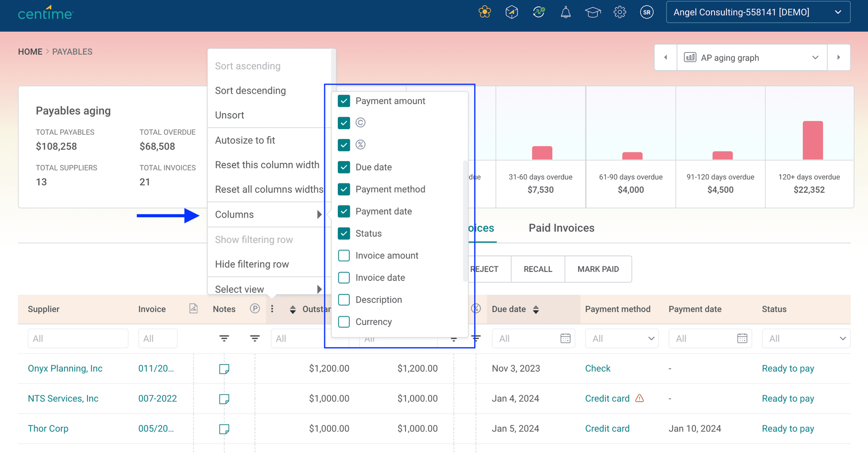Uncheck the Payment amount column checkbox

(x=344, y=101)
